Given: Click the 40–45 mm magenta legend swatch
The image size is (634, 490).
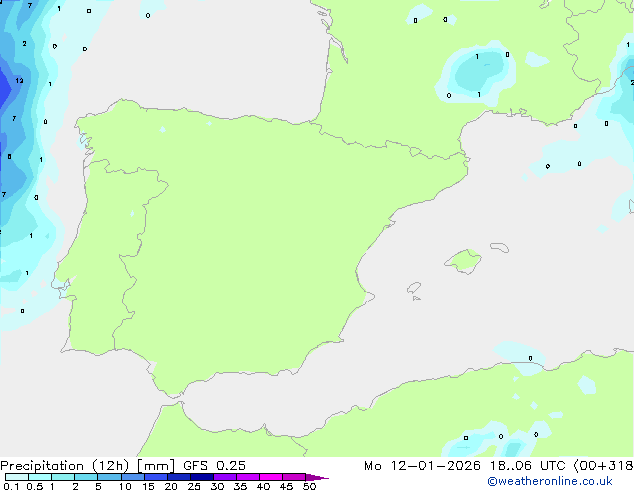Looking at the screenshot, I should pos(271,477).
